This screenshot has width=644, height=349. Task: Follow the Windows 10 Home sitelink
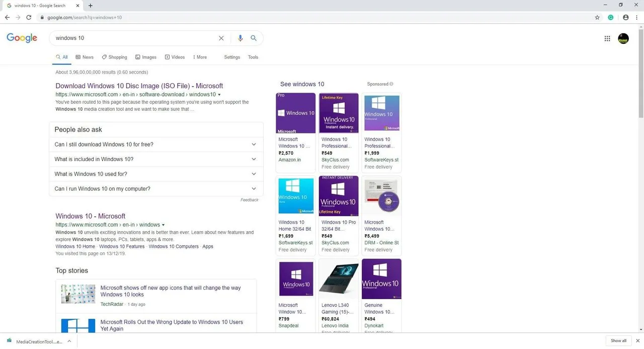(x=75, y=247)
